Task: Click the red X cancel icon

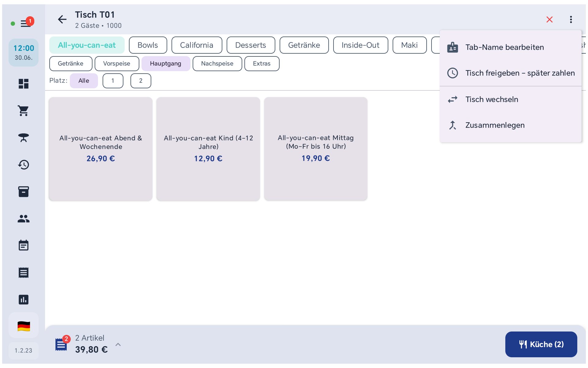Action: pyautogui.click(x=549, y=20)
